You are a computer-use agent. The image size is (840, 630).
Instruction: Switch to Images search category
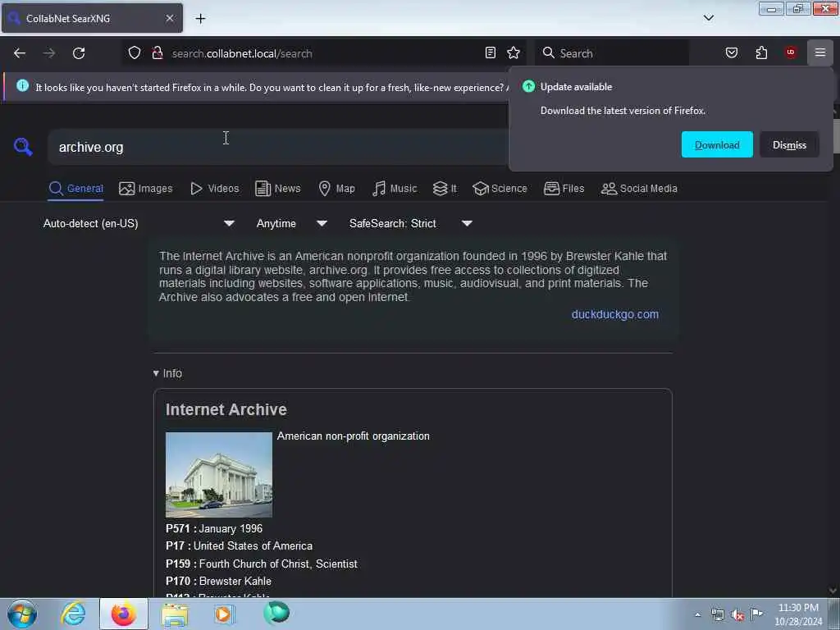tap(146, 189)
